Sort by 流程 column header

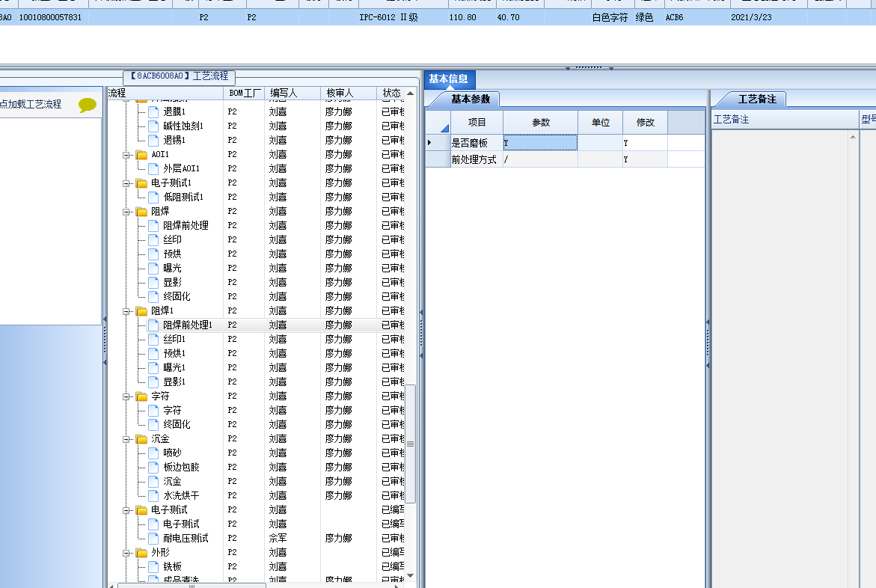[x=165, y=93]
